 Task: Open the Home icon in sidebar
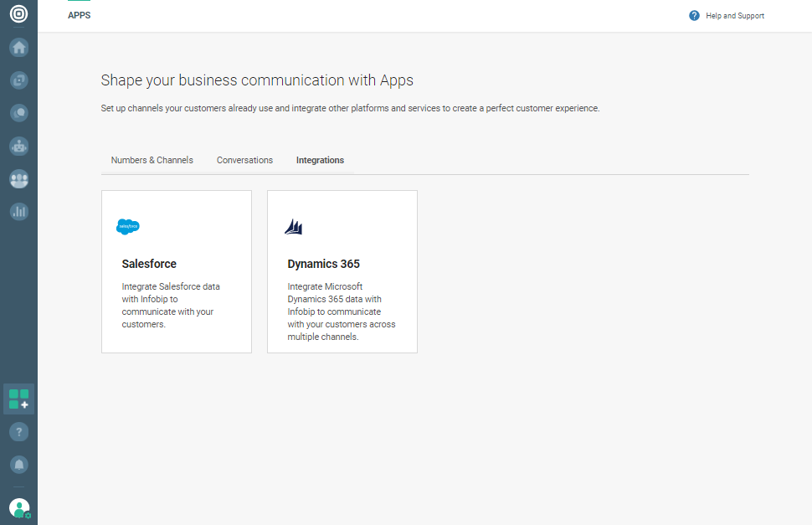(18, 48)
